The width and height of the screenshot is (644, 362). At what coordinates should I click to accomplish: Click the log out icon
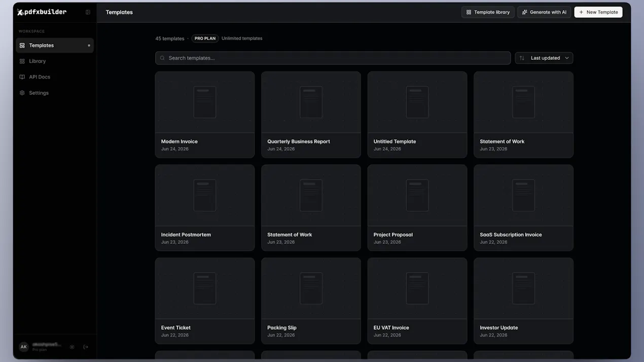[x=86, y=347]
